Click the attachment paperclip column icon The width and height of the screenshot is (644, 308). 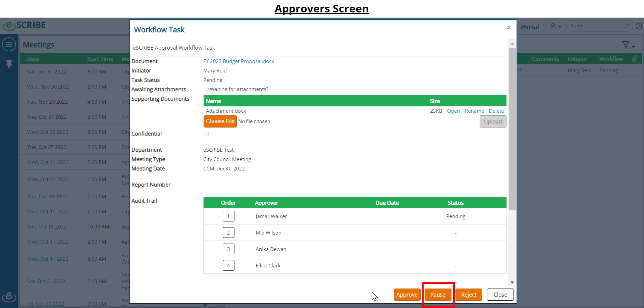point(635,59)
